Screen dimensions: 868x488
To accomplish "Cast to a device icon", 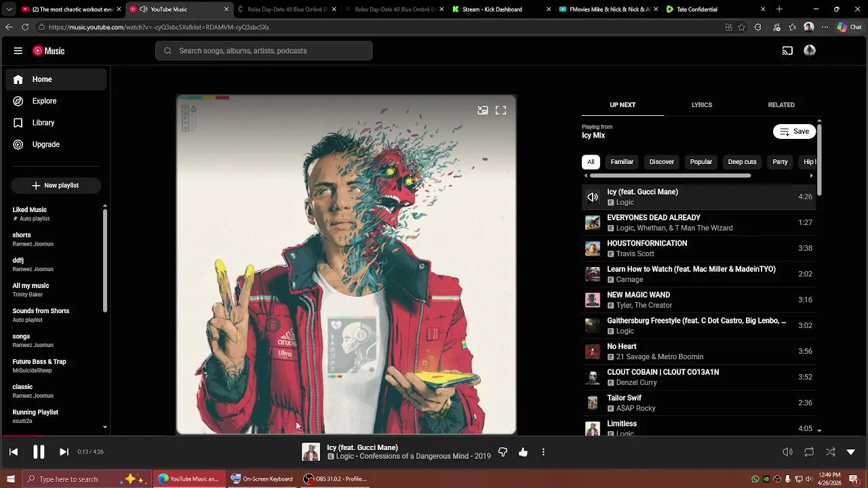I will [787, 51].
